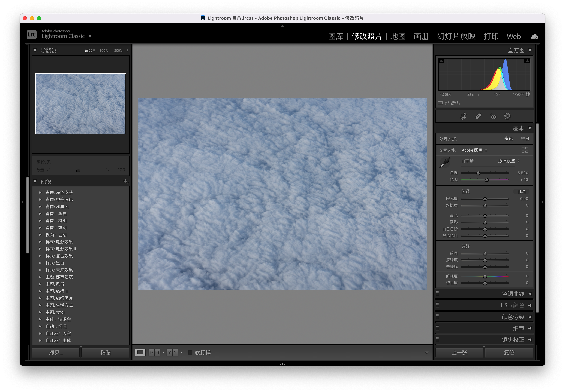The width and height of the screenshot is (565, 392).
Task: Open the Masking tool
Action: click(507, 116)
